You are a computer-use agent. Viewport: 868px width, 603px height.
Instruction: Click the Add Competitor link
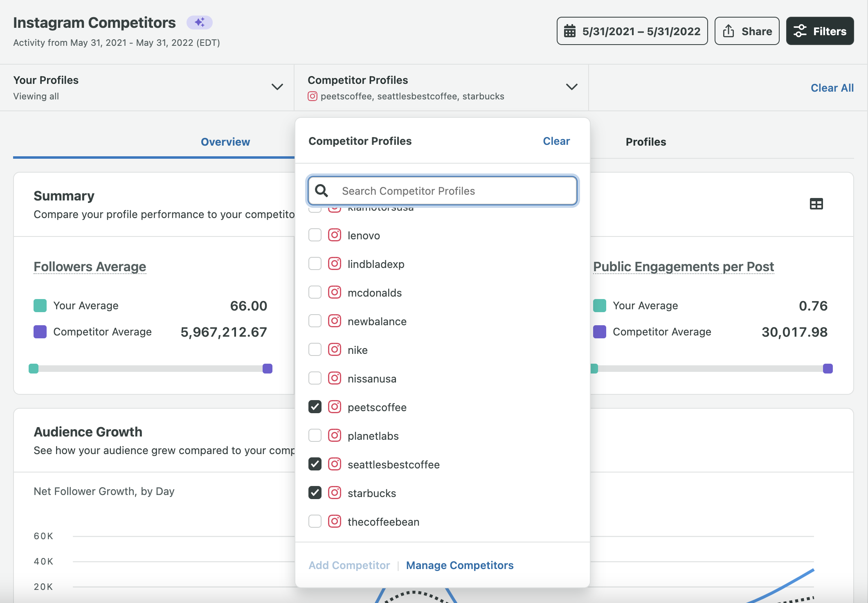pyautogui.click(x=349, y=565)
